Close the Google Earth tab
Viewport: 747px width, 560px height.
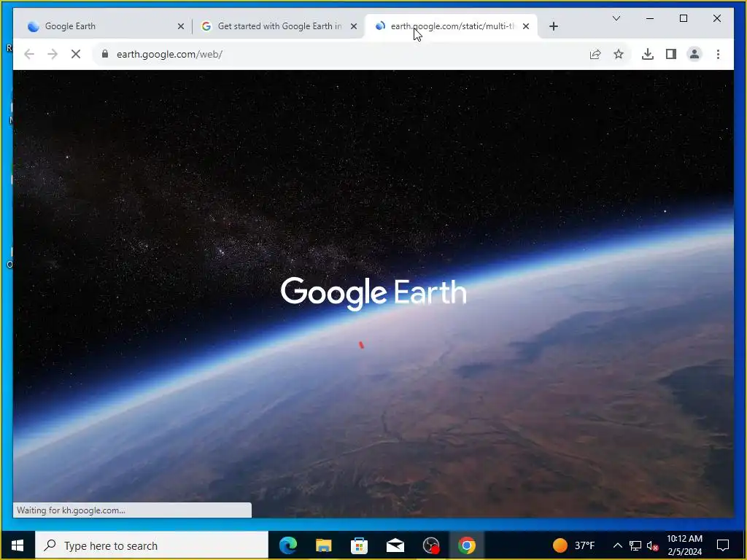point(181,26)
